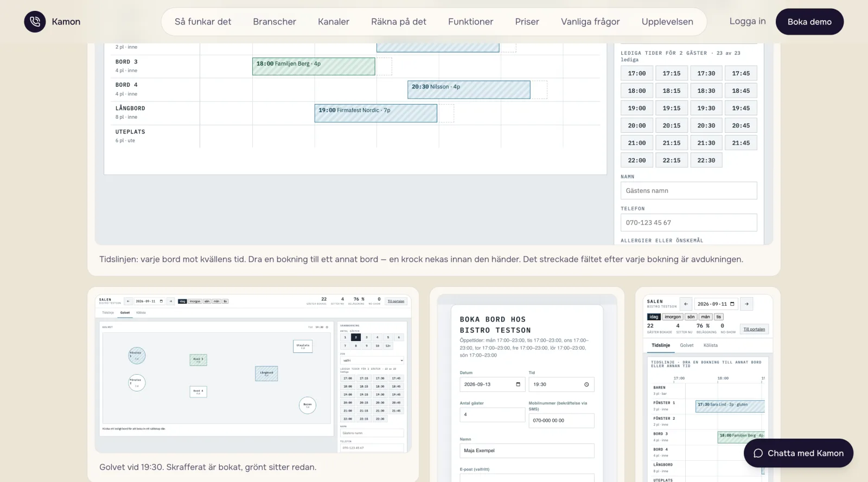Open the Golvet tab in the narrow Salen panel

coord(687,345)
